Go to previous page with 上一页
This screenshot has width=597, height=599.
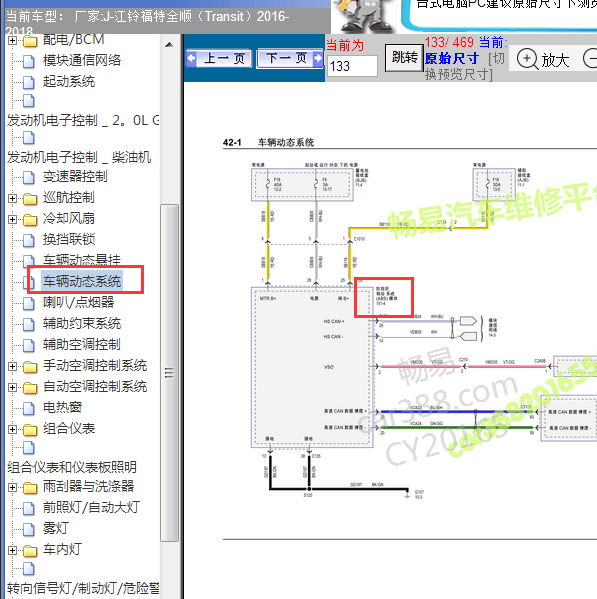[x=219, y=58]
